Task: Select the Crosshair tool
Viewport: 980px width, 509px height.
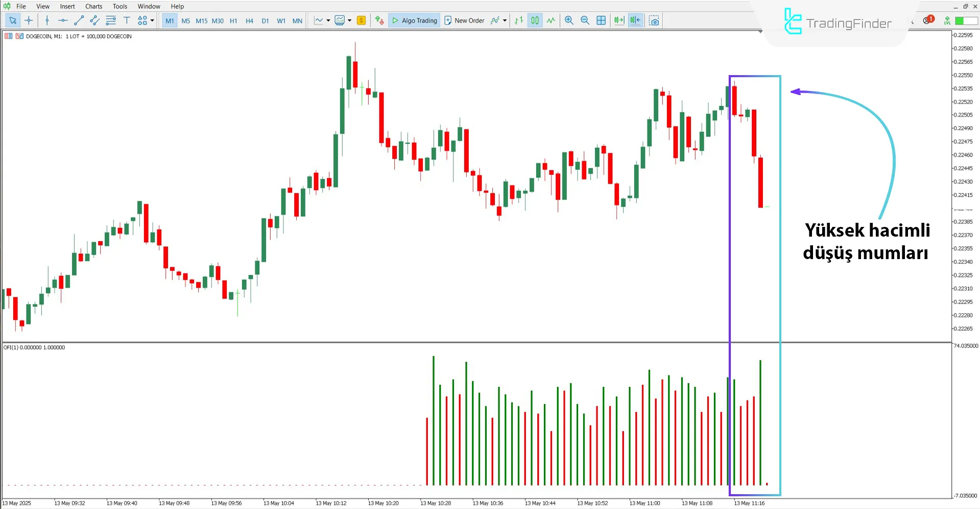Action: coord(29,20)
